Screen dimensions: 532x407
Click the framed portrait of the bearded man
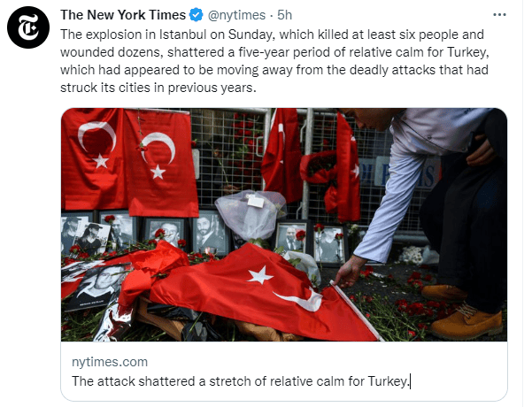(209, 233)
